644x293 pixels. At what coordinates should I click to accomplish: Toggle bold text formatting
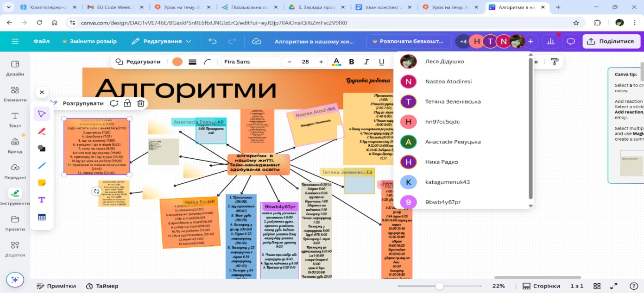(x=352, y=62)
